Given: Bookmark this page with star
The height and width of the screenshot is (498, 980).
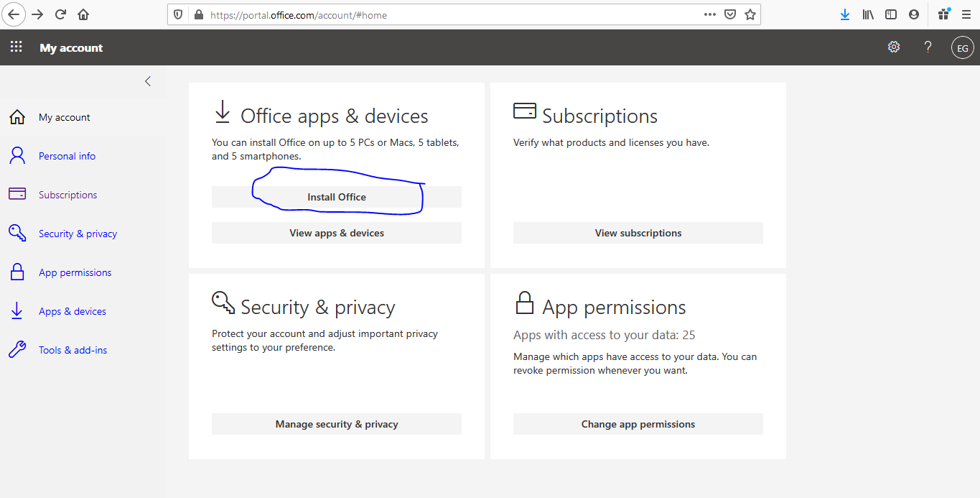Looking at the screenshot, I should tap(750, 14).
